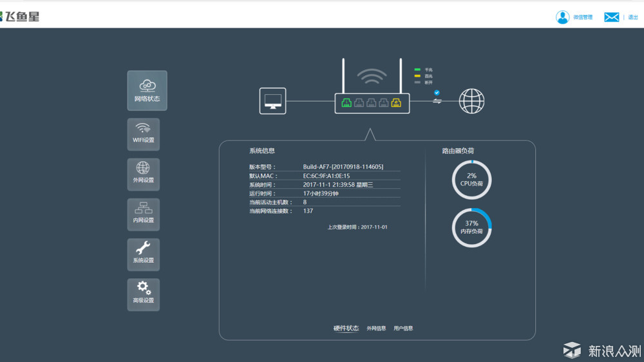The height and width of the screenshot is (362, 644).
Task: Click the WAN connection arrows icon
Action: pyautogui.click(x=437, y=101)
